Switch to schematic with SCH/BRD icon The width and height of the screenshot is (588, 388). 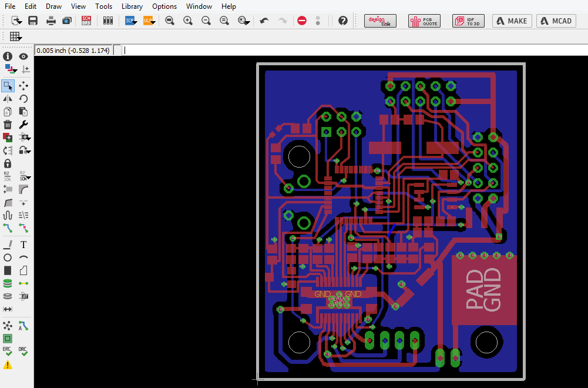(x=86, y=21)
